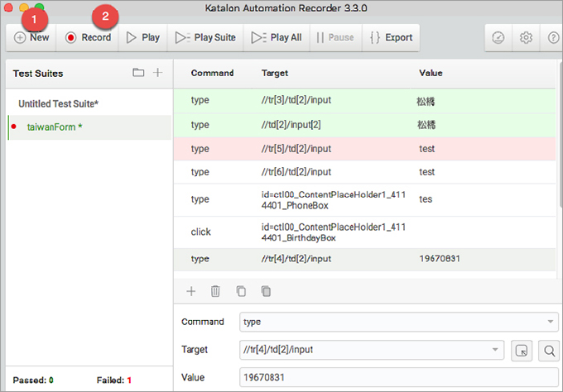This screenshot has height=392, width=563.
Task: Open test suite folder icon
Action: click(138, 73)
